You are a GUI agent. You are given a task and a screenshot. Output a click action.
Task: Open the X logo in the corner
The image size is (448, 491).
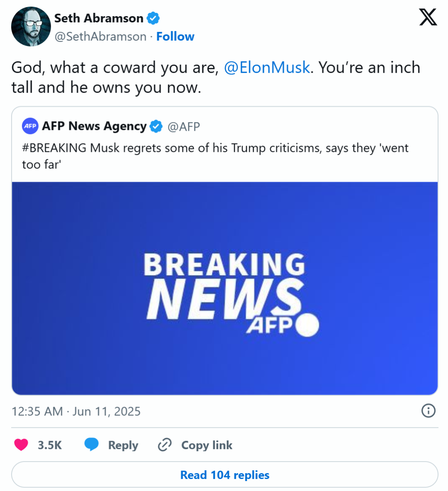pyautogui.click(x=428, y=17)
